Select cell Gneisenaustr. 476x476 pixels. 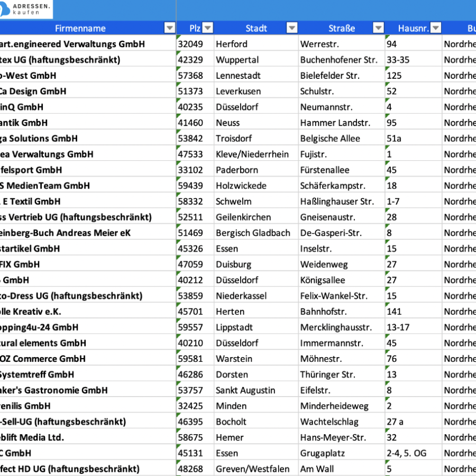coord(342,218)
